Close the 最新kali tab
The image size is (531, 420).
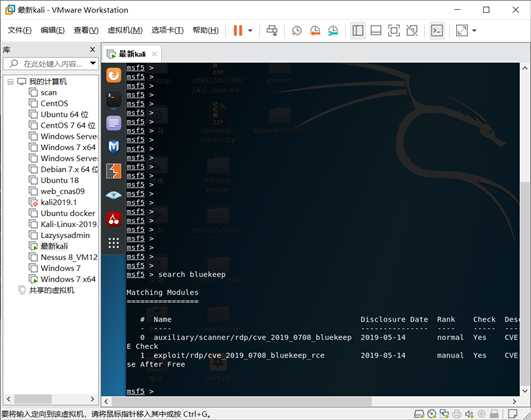[155, 54]
